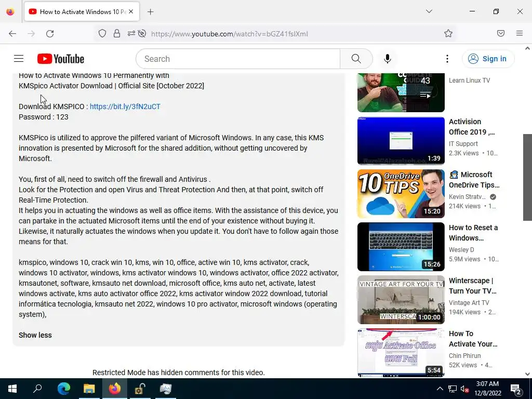This screenshot has height=399, width=532.
Task: Open the Learn Linux TV playlist thumbnail
Action: pos(401,92)
